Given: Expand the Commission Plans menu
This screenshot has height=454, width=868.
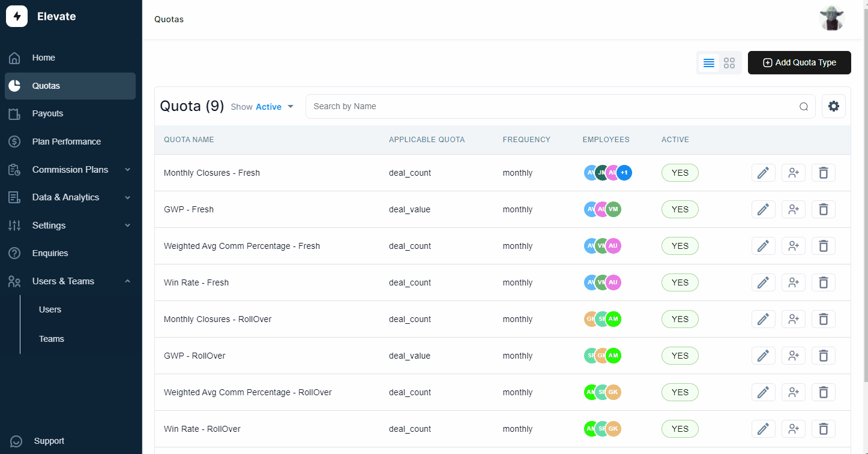Looking at the screenshot, I should click(x=70, y=170).
